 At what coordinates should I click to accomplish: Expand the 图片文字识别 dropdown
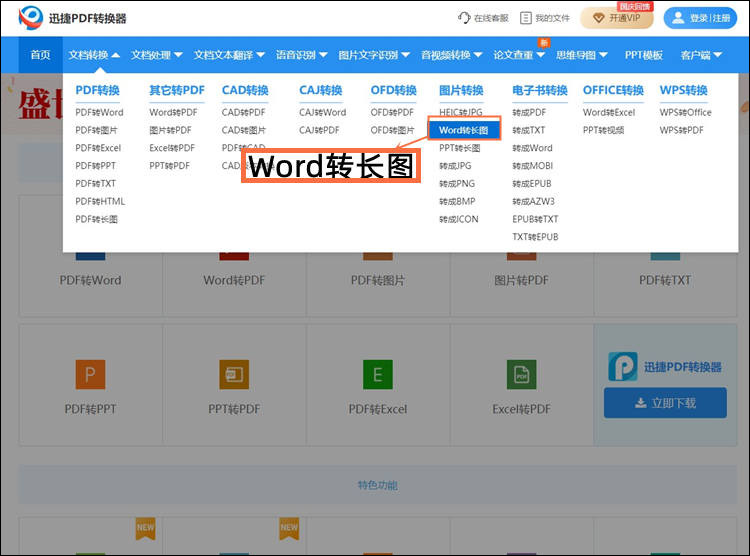374,55
